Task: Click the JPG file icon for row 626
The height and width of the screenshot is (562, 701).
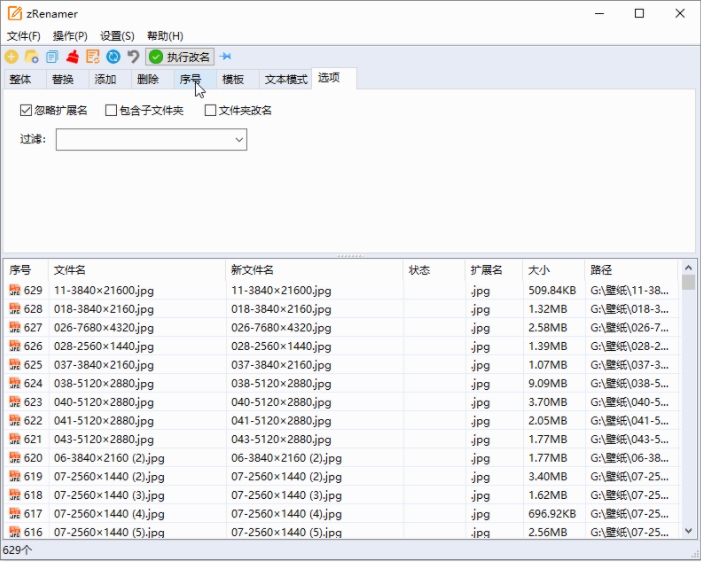Action: 15,346
